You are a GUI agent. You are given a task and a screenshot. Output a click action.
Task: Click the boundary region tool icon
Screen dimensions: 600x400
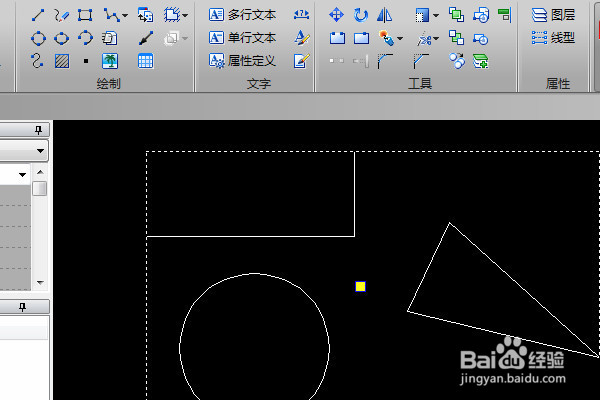pyautogui.click(x=172, y=15)
